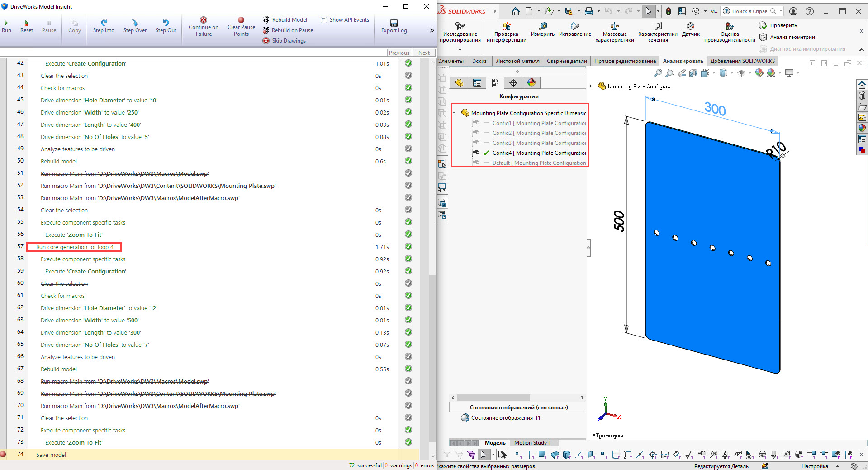868x470 pixels.
Task: Select row Drive dimension 'Width' to value '500'
Action: point(90,320)
